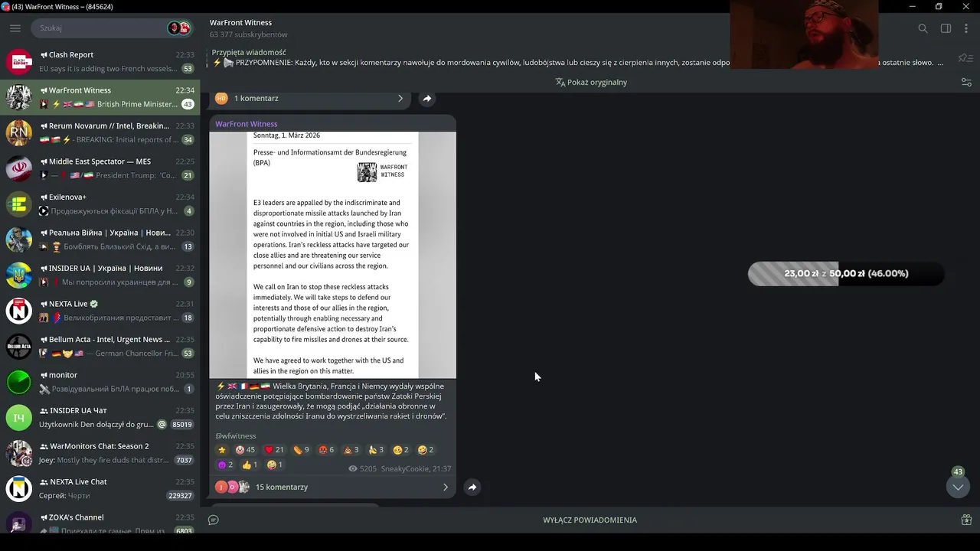Toggle the right info side panel
This screenshot has width=980, height=551.
[946, 28]
